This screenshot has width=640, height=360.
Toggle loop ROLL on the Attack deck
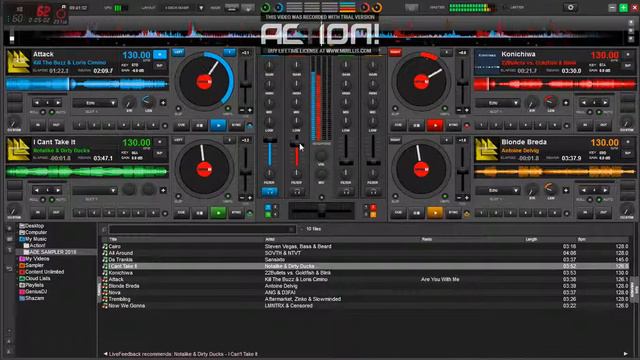[43, 112]
